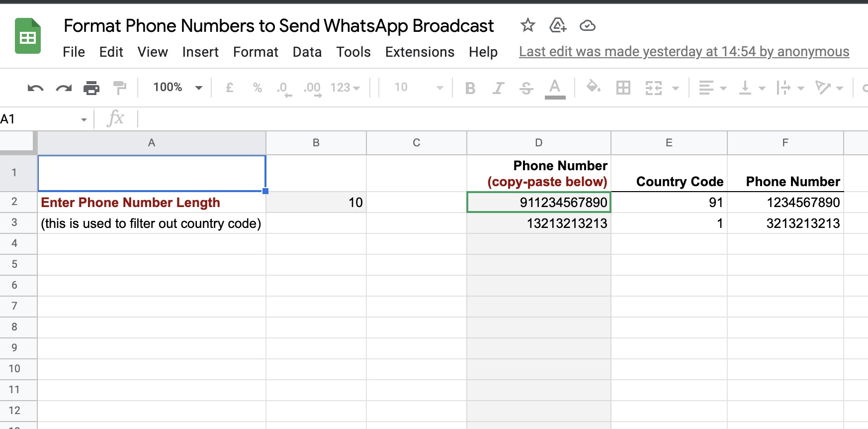Select cell with 911234567890
This screenshot has height=429, width=868.
539,202
